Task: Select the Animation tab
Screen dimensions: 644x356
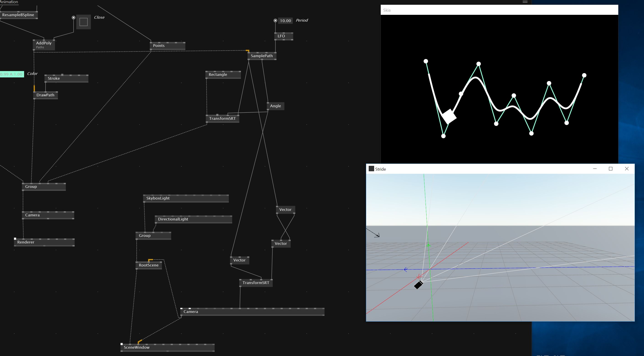Action: [9, 2]
